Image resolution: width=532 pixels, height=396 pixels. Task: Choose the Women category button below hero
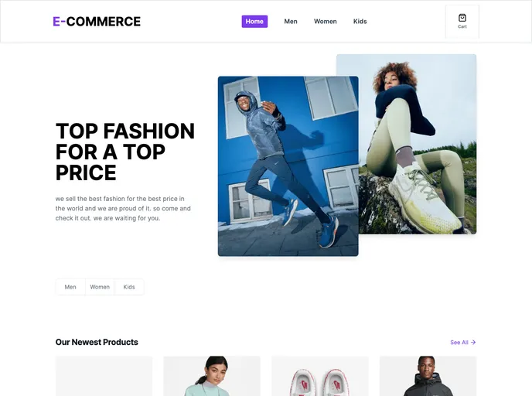(100, 287)
